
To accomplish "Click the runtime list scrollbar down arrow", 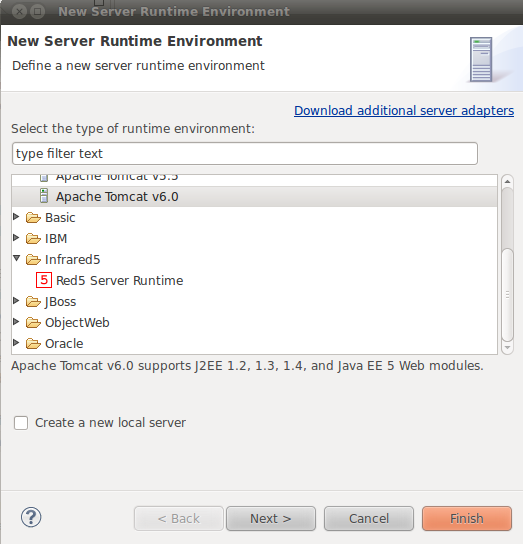I will (507, 347).
